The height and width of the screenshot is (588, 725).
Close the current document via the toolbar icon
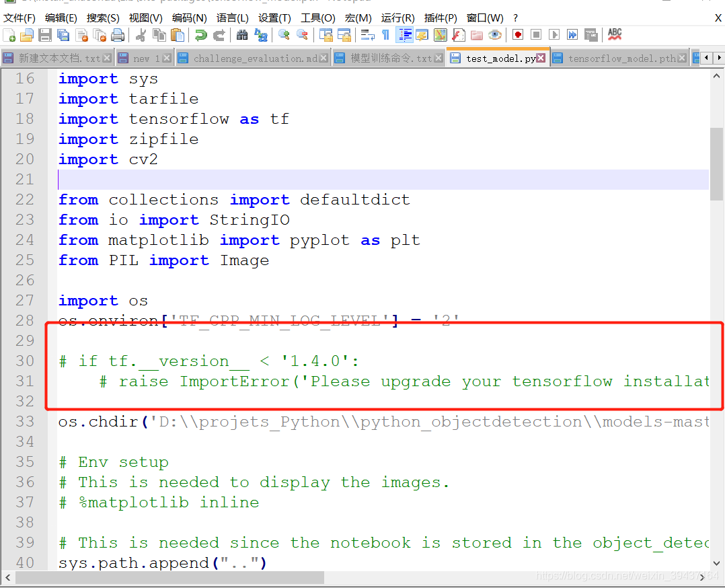click(82, 35)
